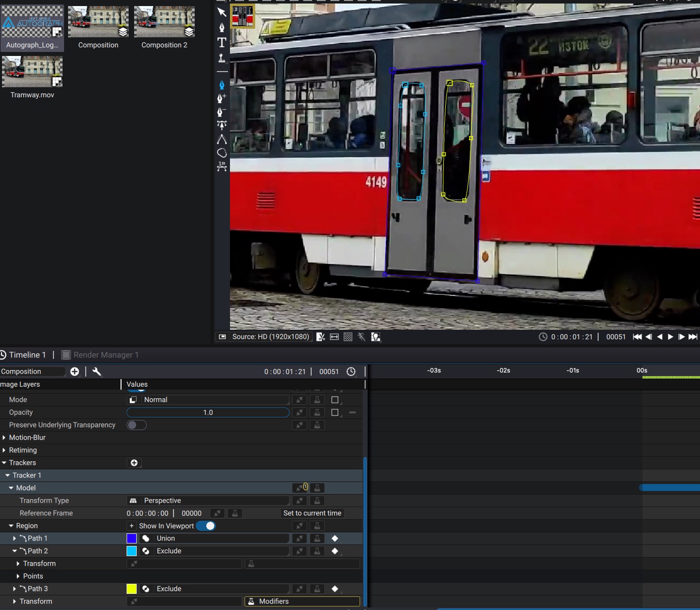Screen dimensions: 700x610
Task: Click the Opacity 1.0 slider
Action: (208, 412)
